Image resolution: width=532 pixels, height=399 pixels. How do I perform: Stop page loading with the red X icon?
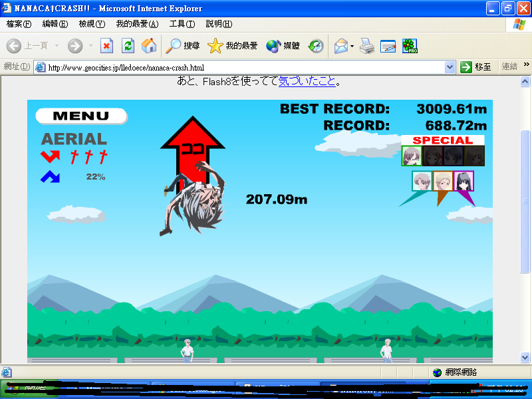point(106,46)
